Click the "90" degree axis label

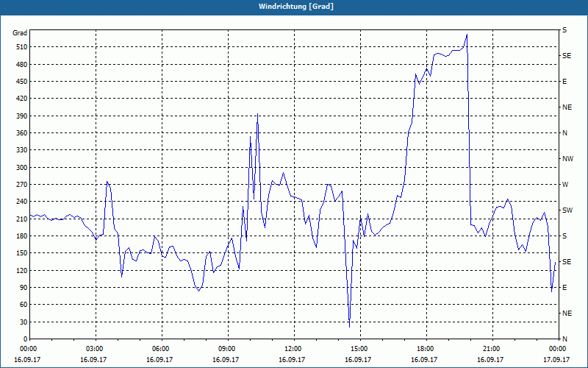click(x=24, y=288)
